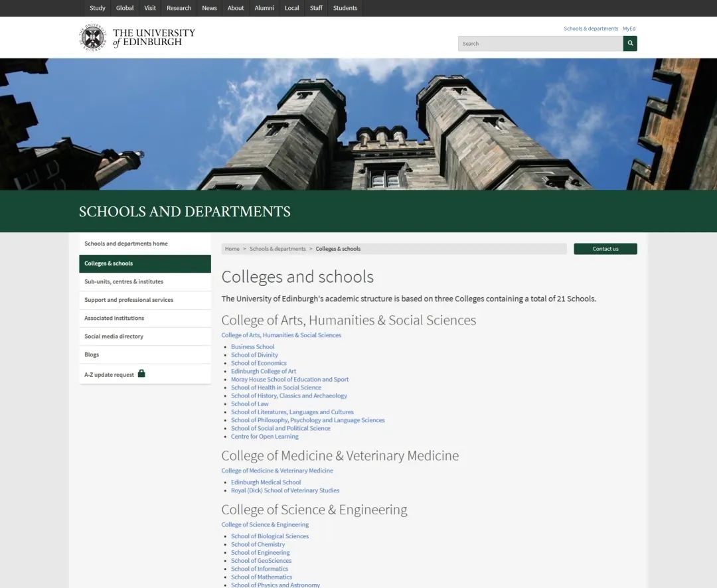This screenshot has width=717, height=588.
Task: Open the School of GeoSciences link
Action: 261,561
